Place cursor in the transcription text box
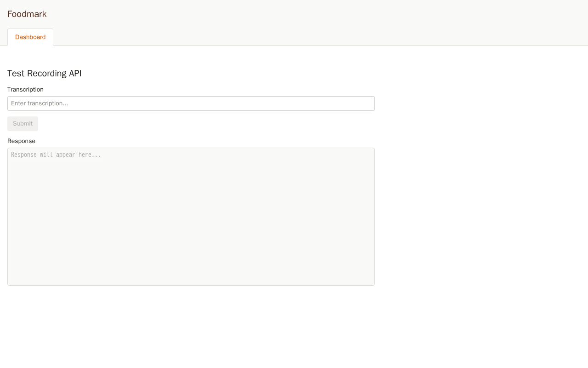The image size is (588, 368). [x=191, y=103]
